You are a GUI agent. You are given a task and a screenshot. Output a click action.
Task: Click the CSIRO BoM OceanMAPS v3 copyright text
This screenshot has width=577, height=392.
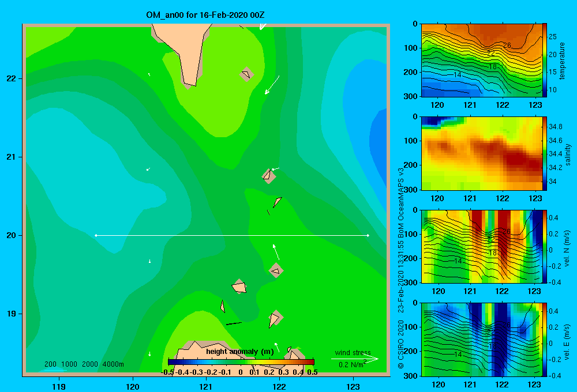tap(401, 267)
